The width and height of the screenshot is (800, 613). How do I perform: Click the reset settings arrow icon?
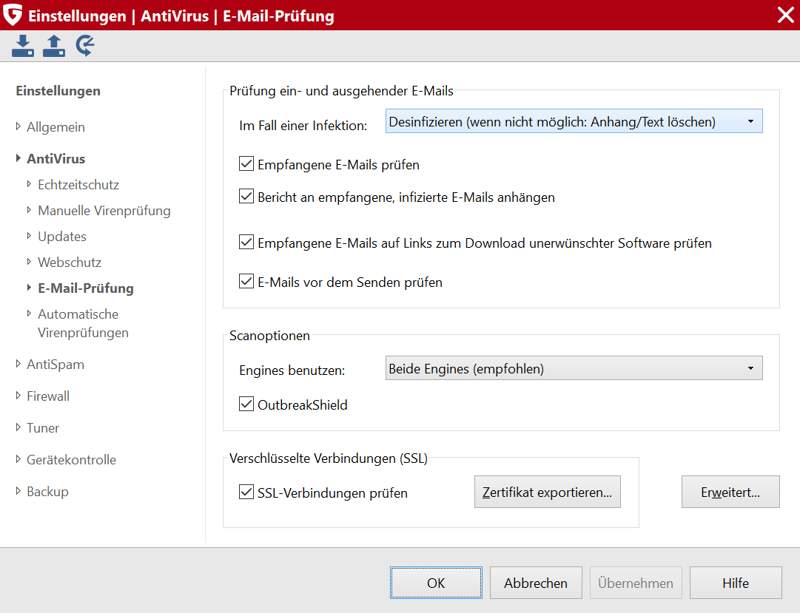[85, 46]
